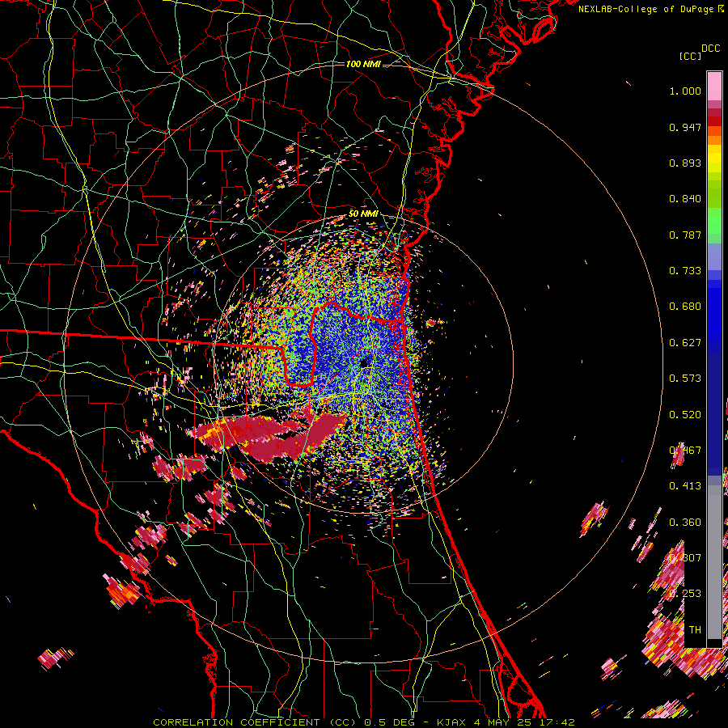Select the 0.947 scale value
728x728 pixels.
(x=685, y=127)
